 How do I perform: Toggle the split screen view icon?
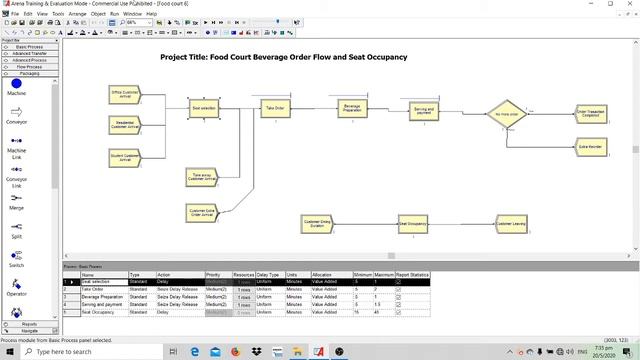point(112,23)
